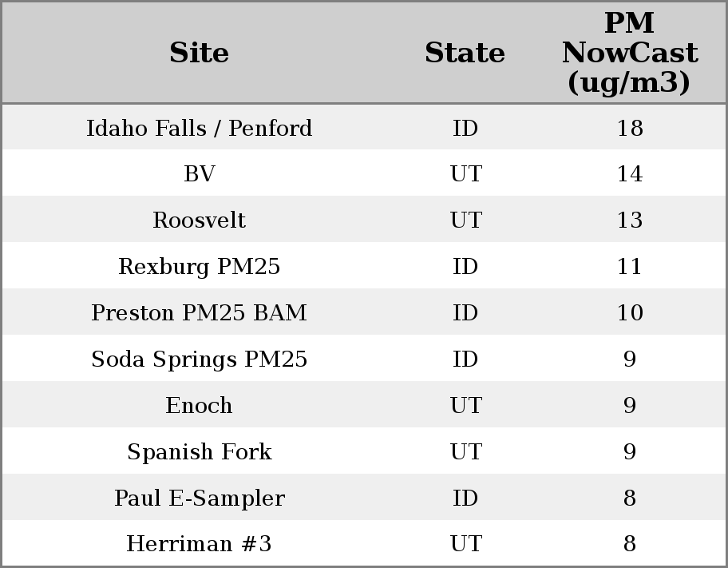
Task: Click the State cell in Enoch row
Action: coord(465,406)
